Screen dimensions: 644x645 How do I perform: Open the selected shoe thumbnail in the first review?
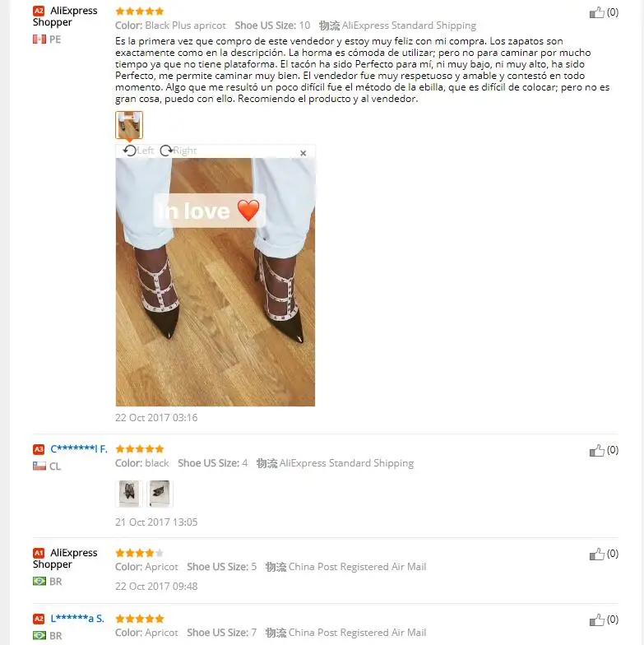[x=129, y=125]
